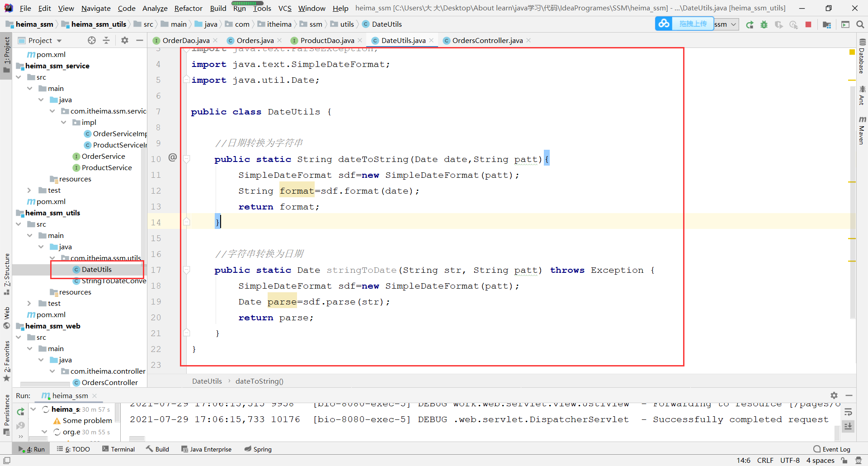The image size is (868, 466).
Task: Close the Orders.java tab
Action: click(x=280, y=40)
